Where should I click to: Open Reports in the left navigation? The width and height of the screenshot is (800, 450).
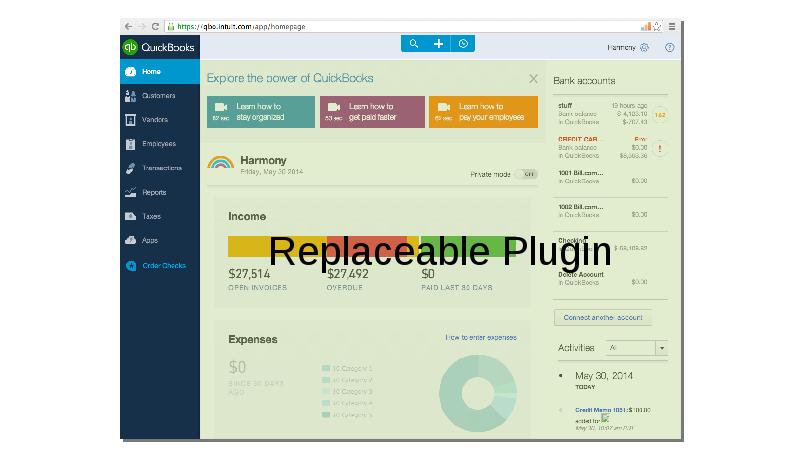tap(153, 192)
